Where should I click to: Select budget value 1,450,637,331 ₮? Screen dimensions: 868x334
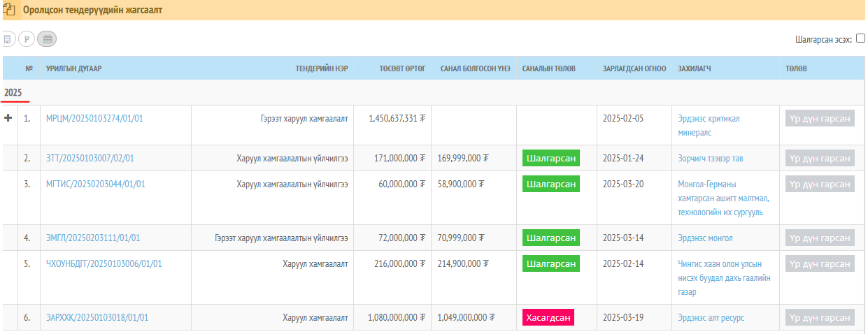[x=397, y=118]
